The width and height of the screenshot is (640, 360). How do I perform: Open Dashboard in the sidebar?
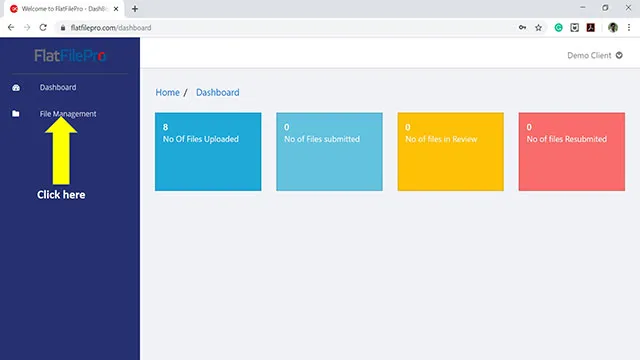point(58,87)
